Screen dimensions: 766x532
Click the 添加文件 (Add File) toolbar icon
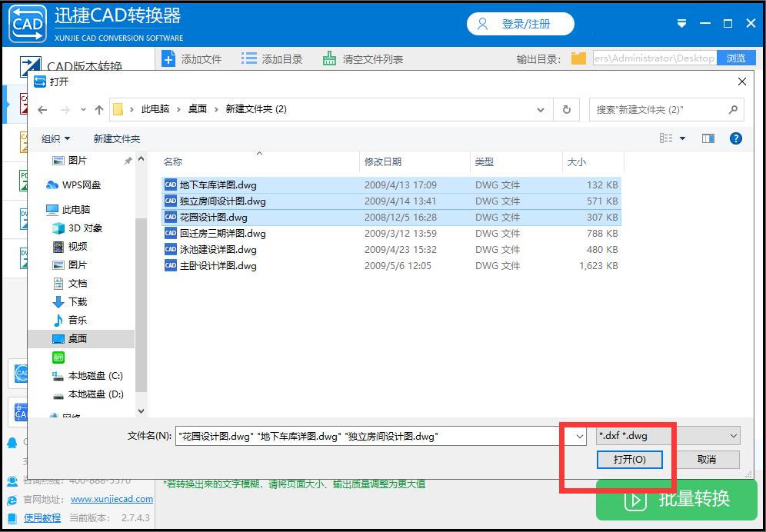tap(169, 58)
